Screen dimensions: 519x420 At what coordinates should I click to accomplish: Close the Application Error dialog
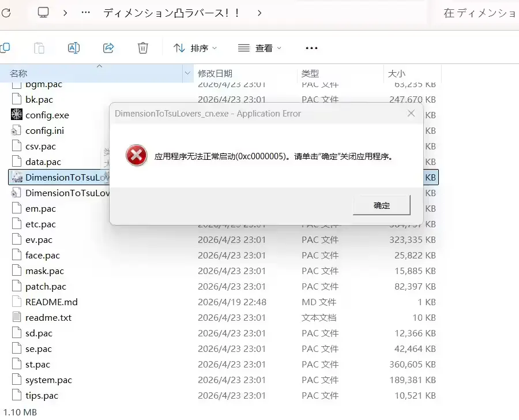point(411,113)
